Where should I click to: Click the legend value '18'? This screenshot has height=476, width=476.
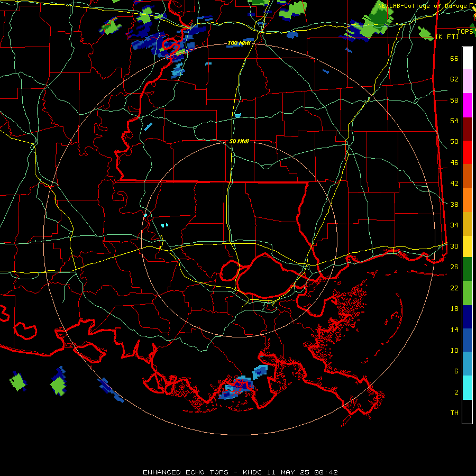454,309
